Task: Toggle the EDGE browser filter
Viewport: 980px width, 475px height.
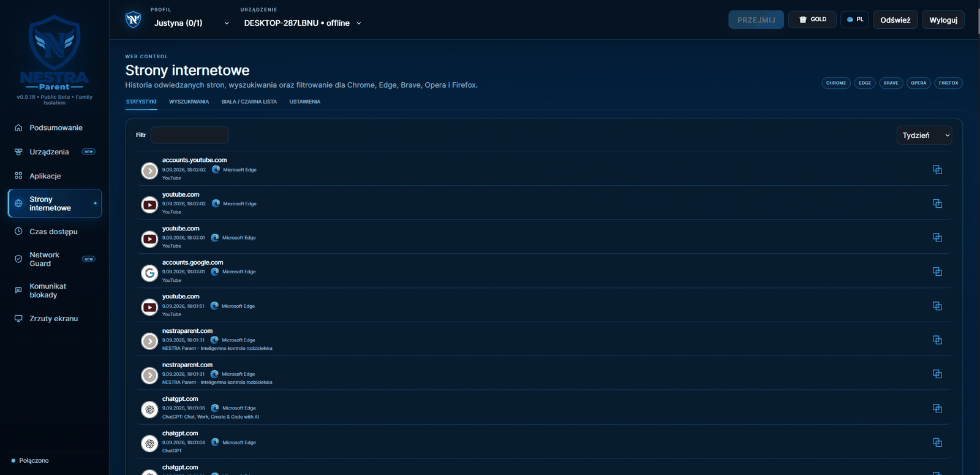Action: coord(865,83)
